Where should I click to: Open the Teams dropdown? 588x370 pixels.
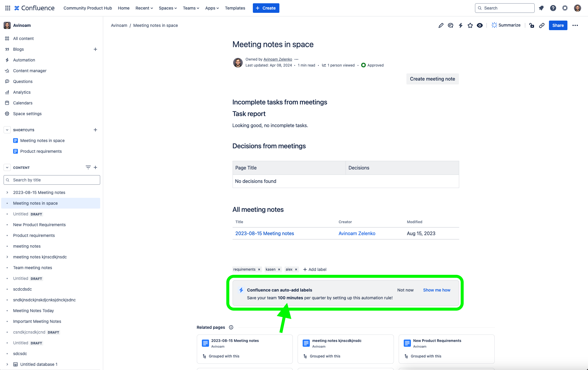coord(191,8)
